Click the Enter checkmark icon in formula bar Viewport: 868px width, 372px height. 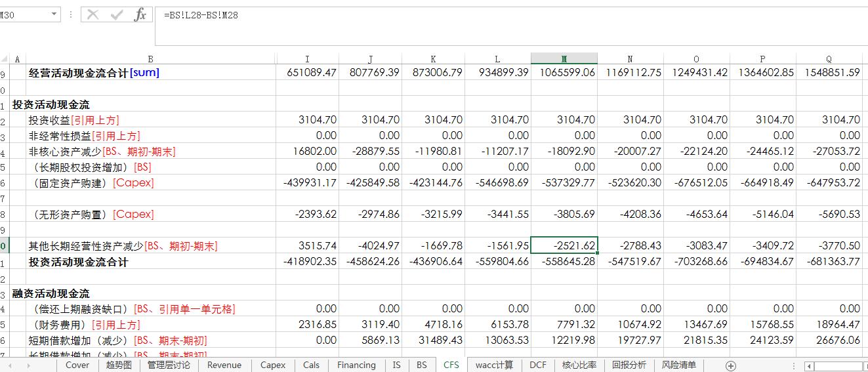tap(117, 14)
